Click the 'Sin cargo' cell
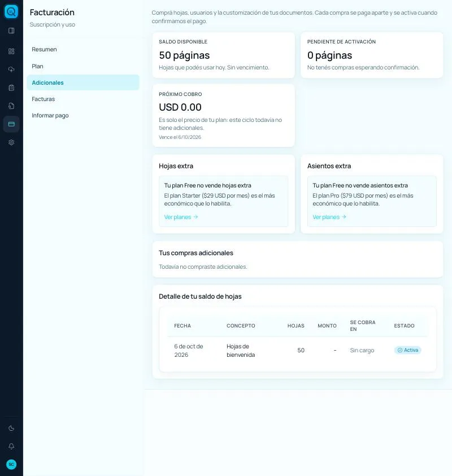 362,350
